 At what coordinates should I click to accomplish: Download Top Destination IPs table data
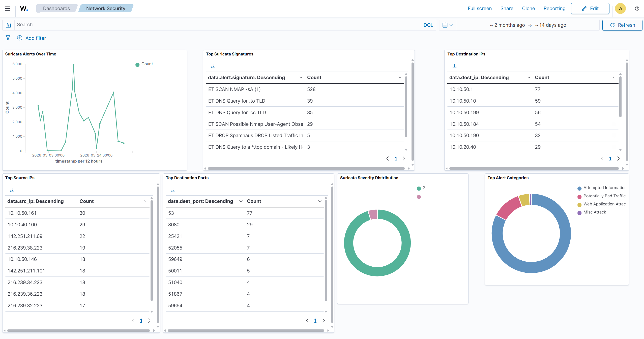coord(454,66)
